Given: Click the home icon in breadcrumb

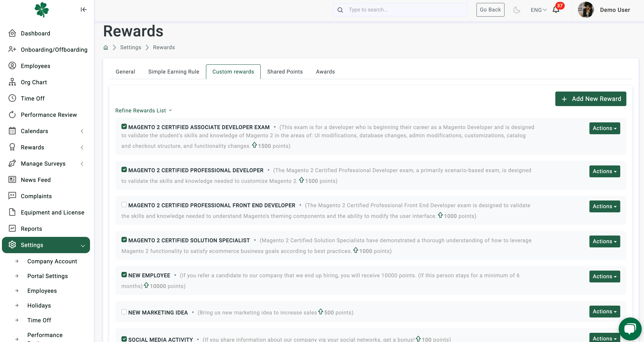Looking at the screenshot, I should [x=106, y=47].
